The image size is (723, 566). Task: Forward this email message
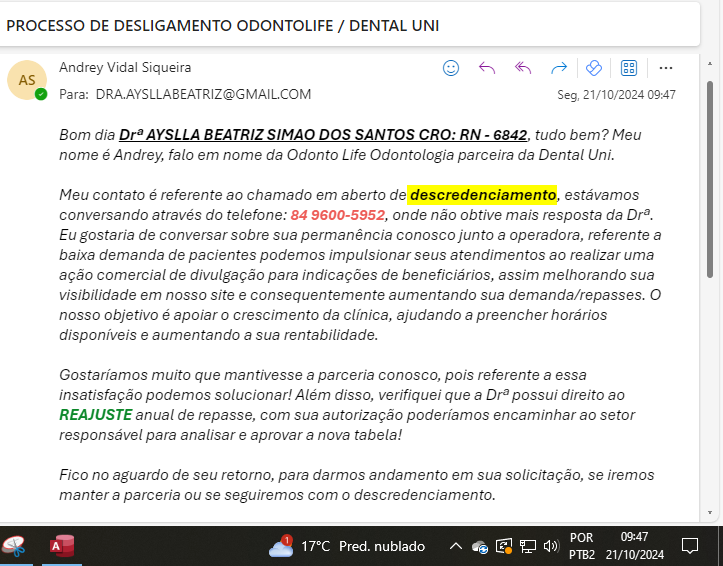coord(558,68)
